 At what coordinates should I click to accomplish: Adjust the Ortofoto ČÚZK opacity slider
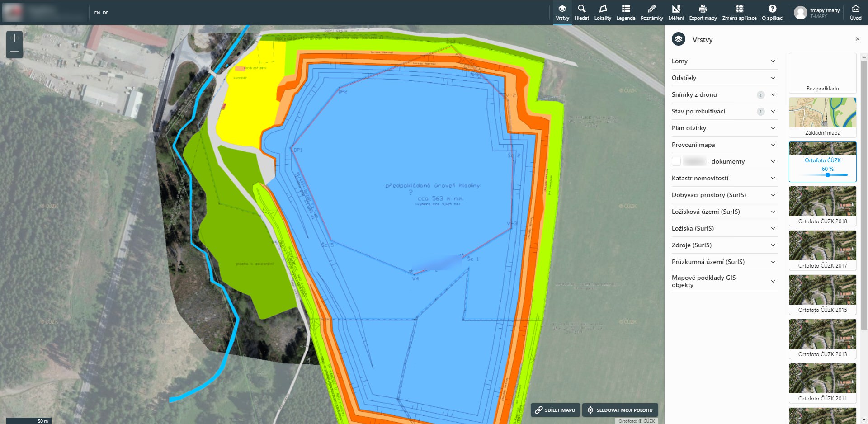click(x=828, y=175)
